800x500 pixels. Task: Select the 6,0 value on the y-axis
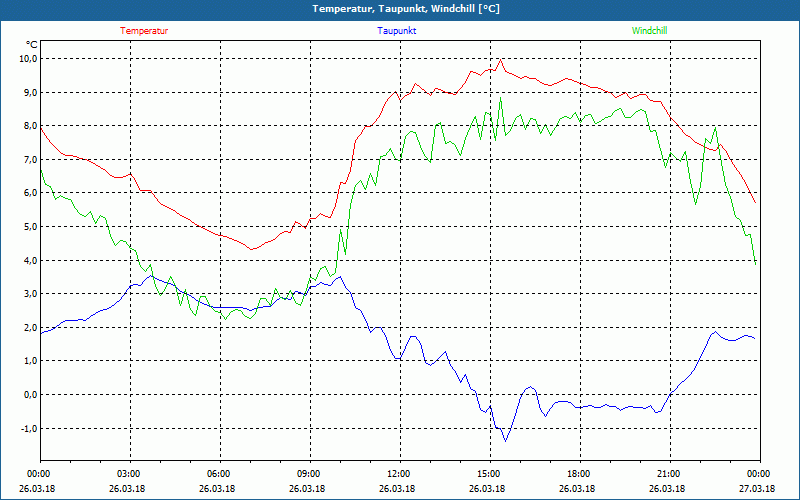30,193
